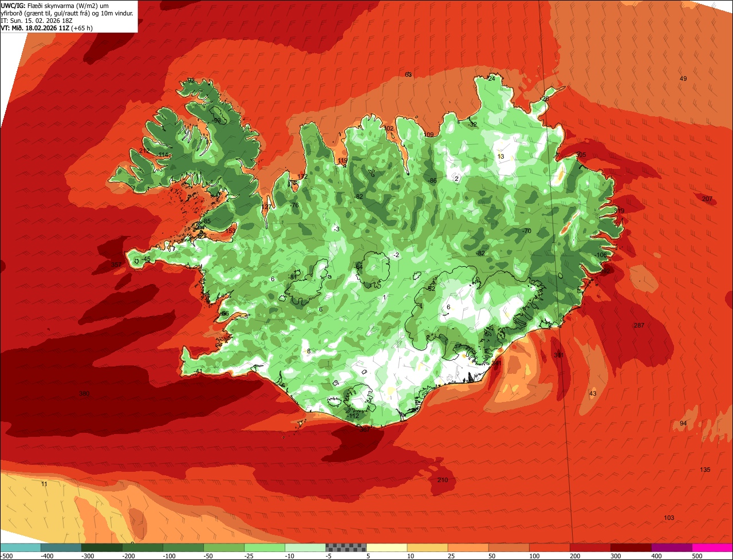
Task: Click the value -2 in central Iceland
Action: pyautogui.click(x=396, y=255)
